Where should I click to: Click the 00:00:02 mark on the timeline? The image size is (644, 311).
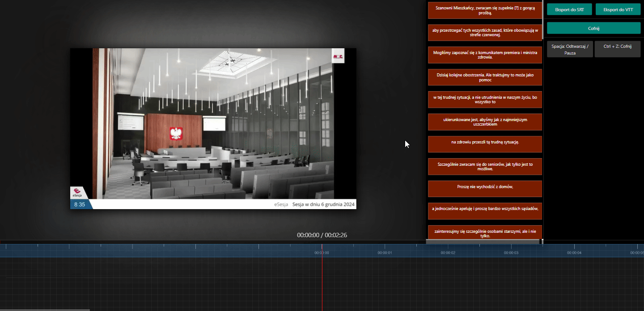click(448, 252)
